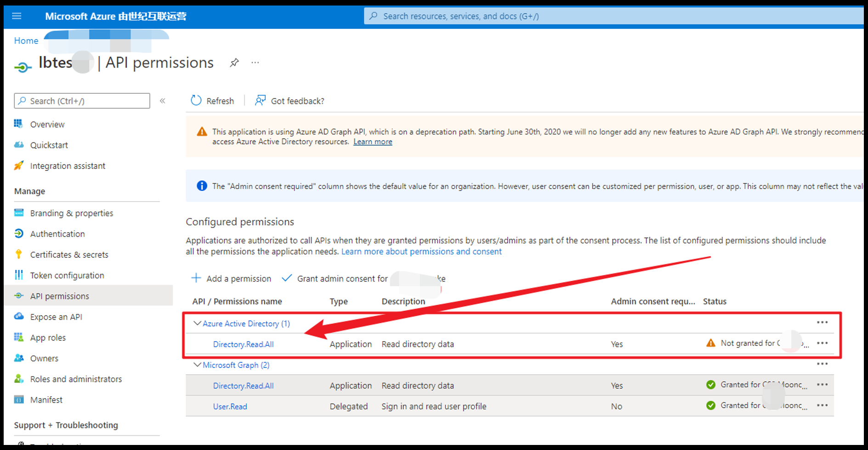Click the sidebar Search (Ctrl+/) box

coord(83,101)
